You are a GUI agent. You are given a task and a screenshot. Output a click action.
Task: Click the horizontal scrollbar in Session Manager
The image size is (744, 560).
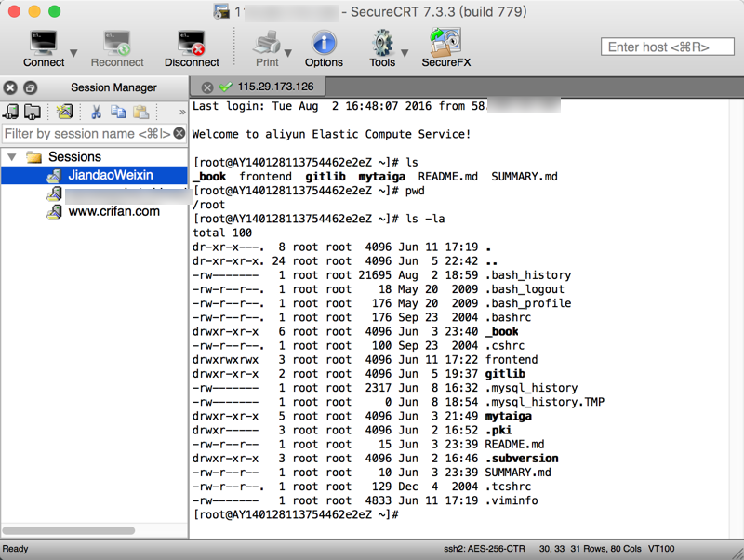coord(69,530)
